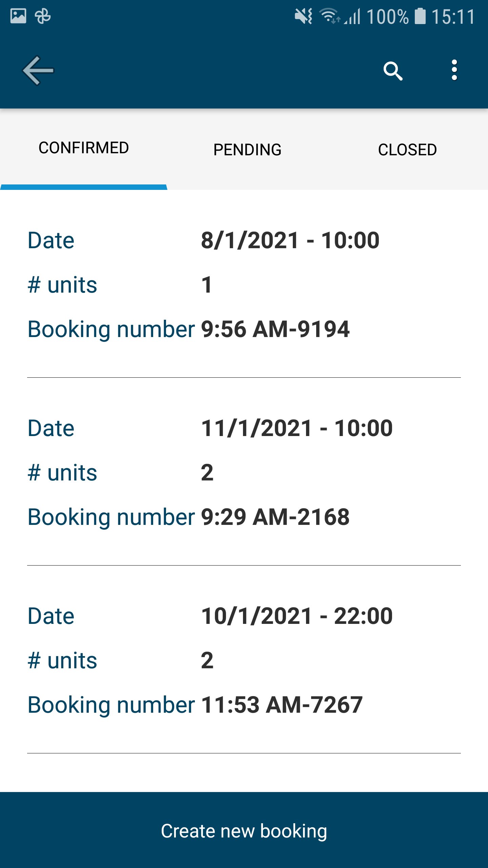Image resolution: width=488 pixels, height=868 pixels.
Task: Tap the units value of the 8/1/2021 booking
Action: point(207,285)
